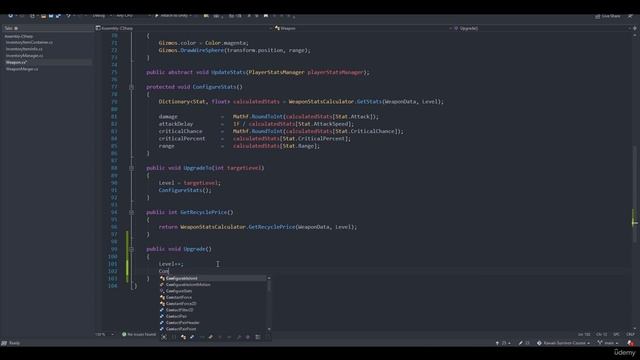Viewport: 640px width, 360px height.
Task: Click the Tabs panel settings gear icon
Action: pos(16,28)
